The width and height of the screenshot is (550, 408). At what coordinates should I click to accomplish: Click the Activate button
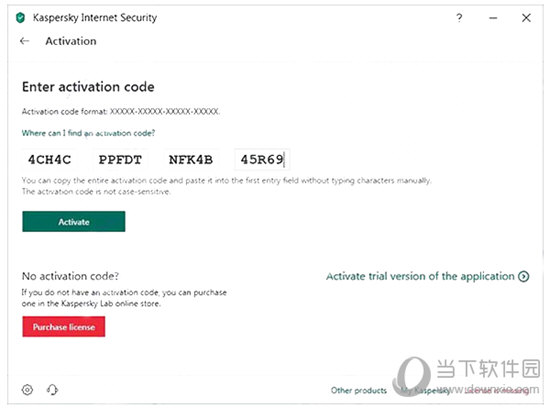(74, 221)
